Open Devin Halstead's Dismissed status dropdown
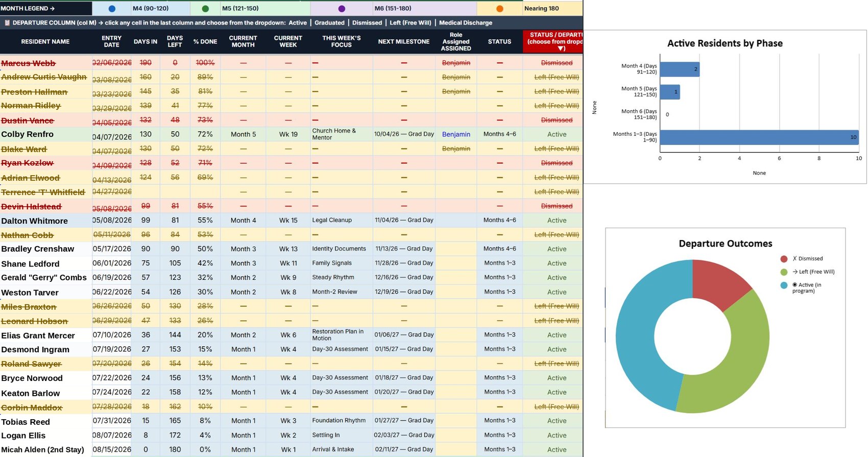The width and height of the screenshot is (868, 457). 553,206
